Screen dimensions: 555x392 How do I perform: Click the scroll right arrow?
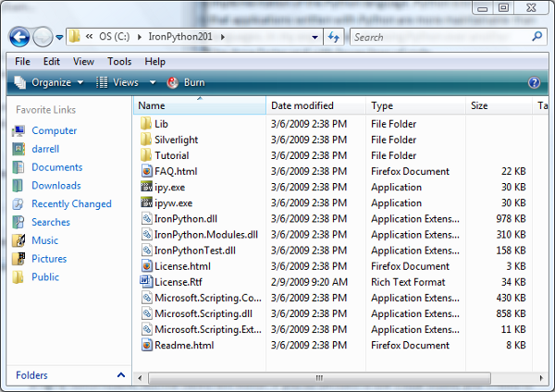coord(541,378)
